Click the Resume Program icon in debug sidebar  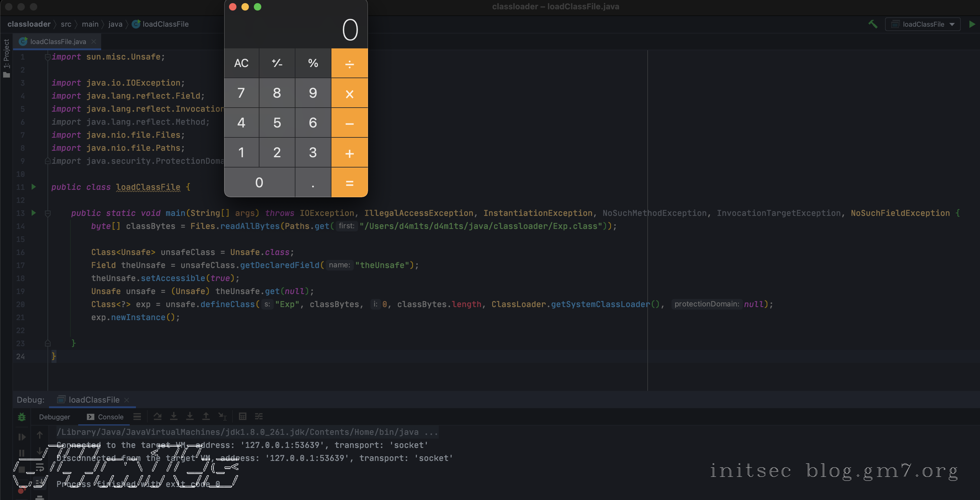click(x=22, y=437)
